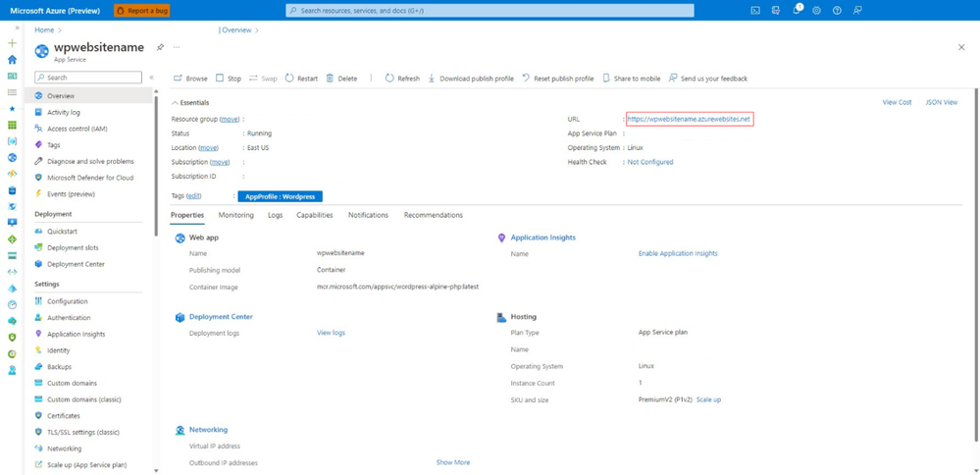The height and width of the screenshot is (475, 980).
Task: Edit tags via the edit link
Action: click(194, 196)
